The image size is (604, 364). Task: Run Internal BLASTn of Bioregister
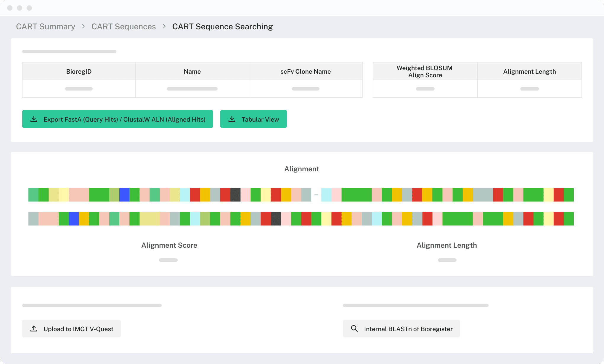click(401, 329)
